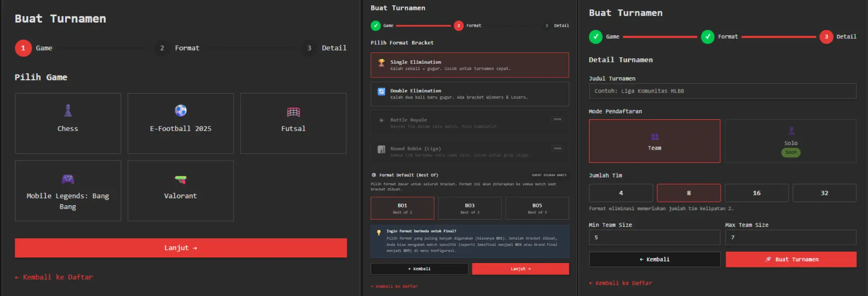Select the Chess game card
The width and height of the screenshot is (868, 296).
point(68,123)
